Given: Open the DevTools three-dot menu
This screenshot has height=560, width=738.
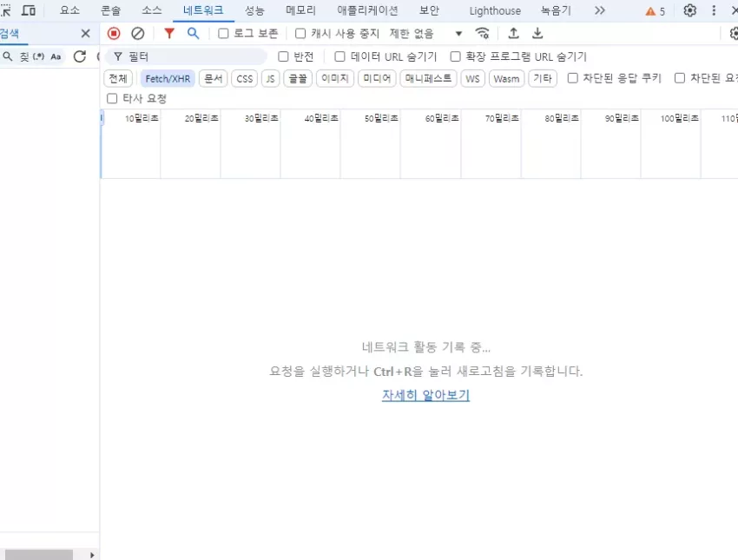Looking at the screenshot, I should [714, 10].
